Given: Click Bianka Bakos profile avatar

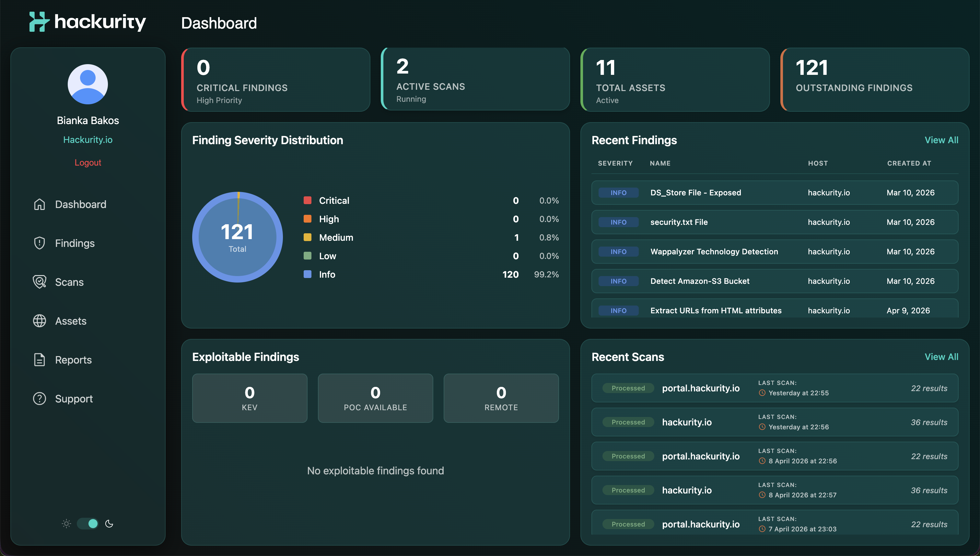Looking at the screenshot, I should point(88,84).
